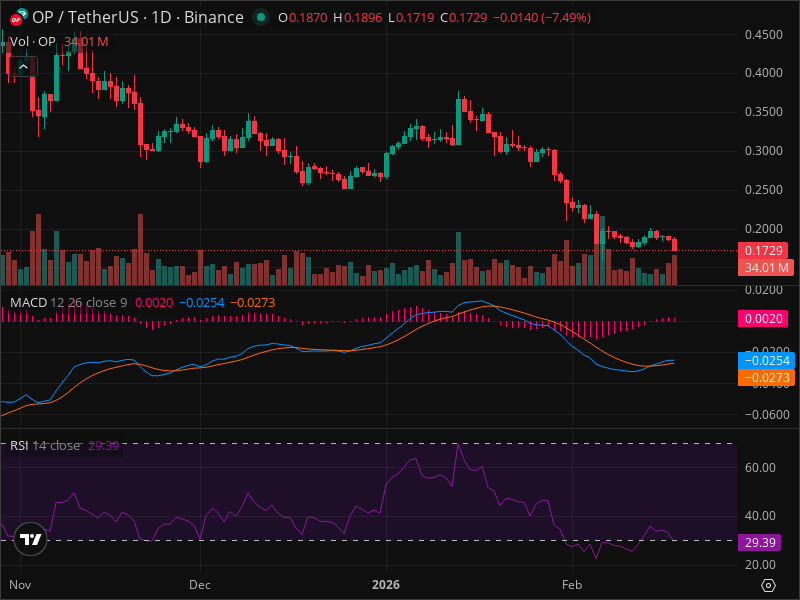Click the OP coin logo icon
This screenshot has height=600, width=800.
click(16, 19)
